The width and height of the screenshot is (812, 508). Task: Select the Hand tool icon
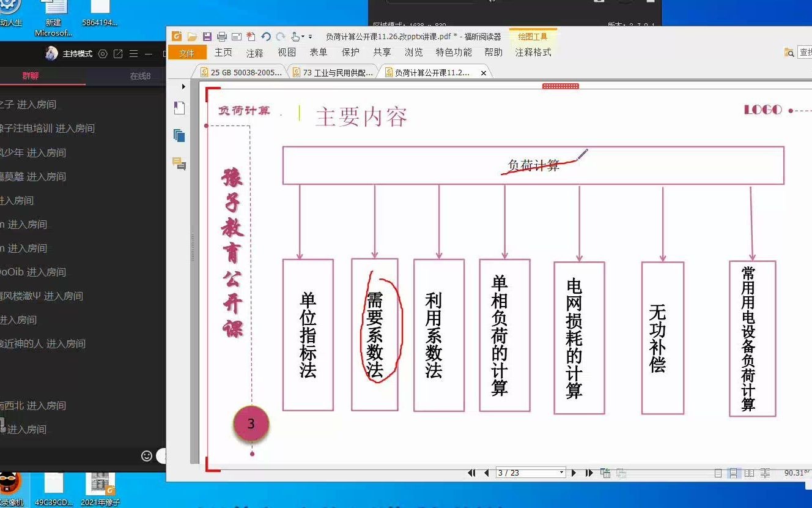[x=295, y=36]
